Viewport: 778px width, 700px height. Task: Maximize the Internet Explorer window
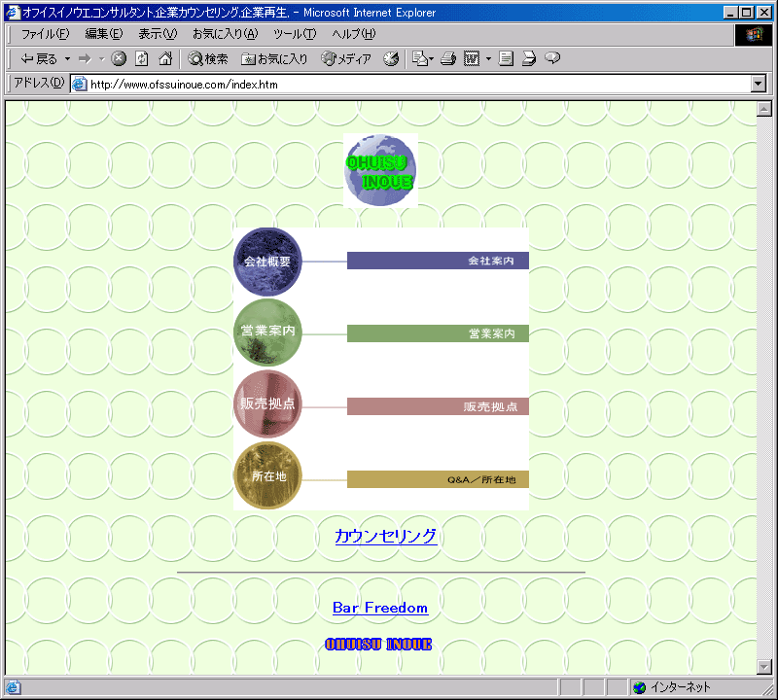coord(746,13)
